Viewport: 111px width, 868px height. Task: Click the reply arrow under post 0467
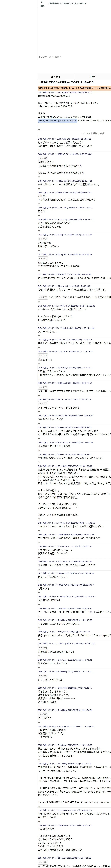39,189
